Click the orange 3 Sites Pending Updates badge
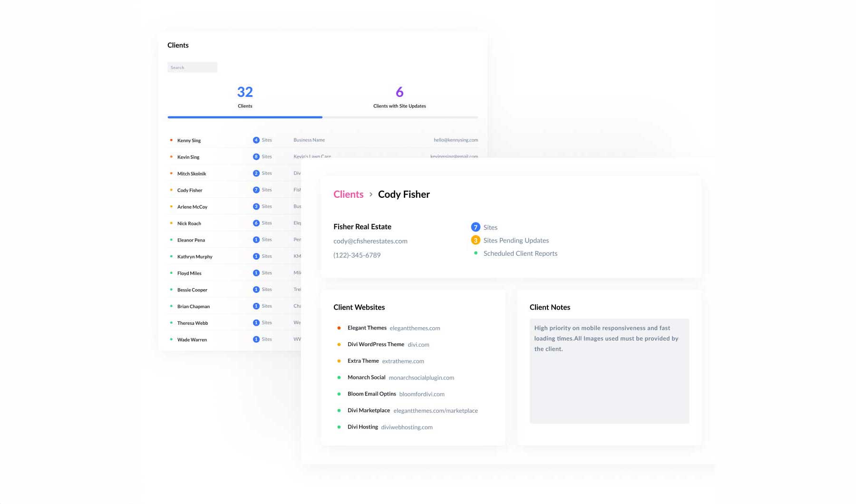This screenshot has width=856, height=504. [476, 241]
